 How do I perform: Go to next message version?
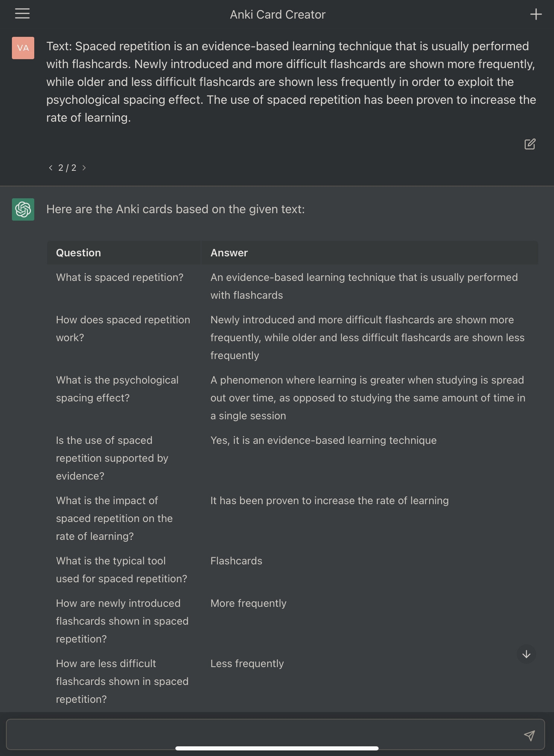pyautogui.click(x=84, y=168)
